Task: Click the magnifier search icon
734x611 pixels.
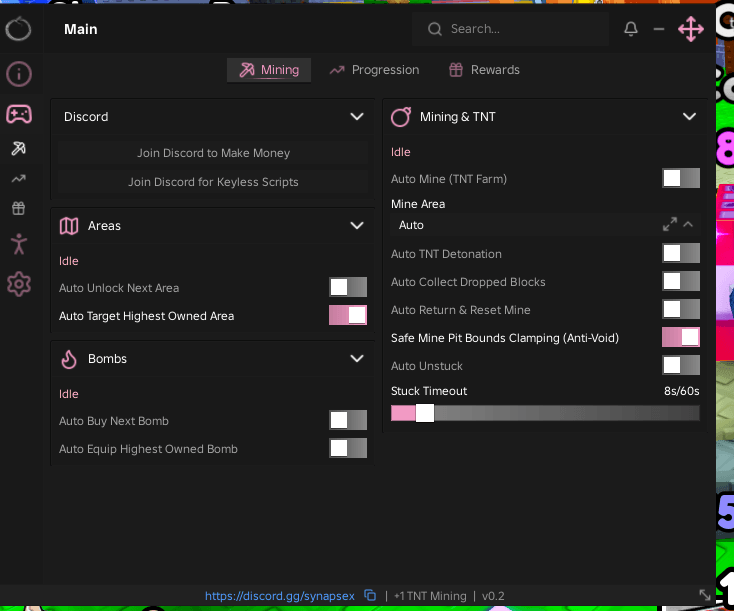Action: pos(434,29)
